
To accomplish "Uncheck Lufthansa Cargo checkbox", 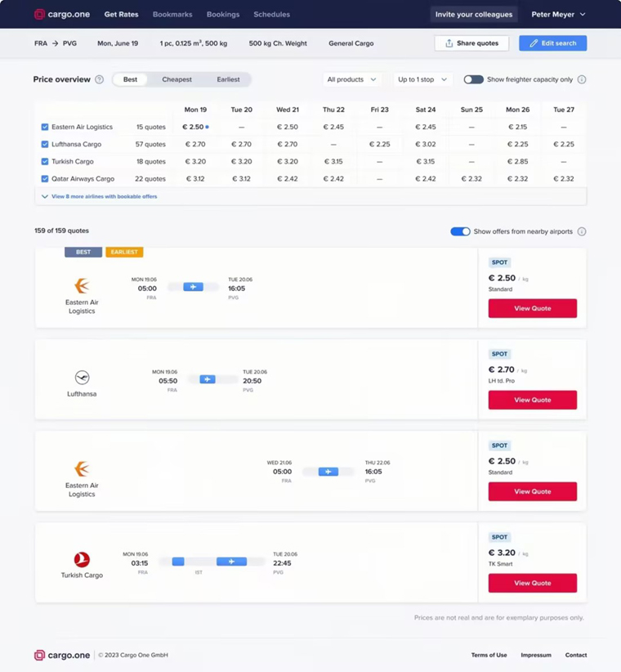I will pos(45,144).
